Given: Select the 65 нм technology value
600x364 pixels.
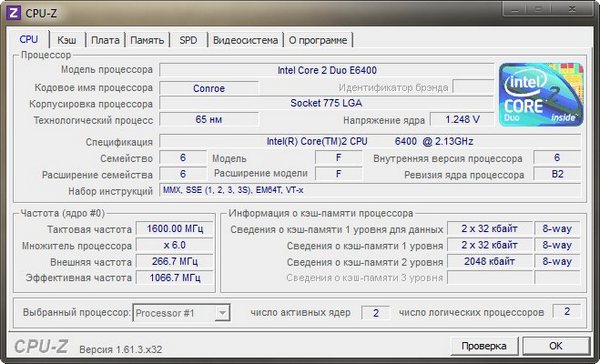Looking at the screenshot, I should coord(209,119).
